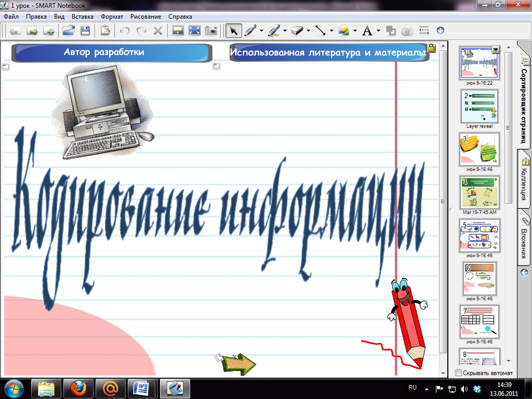Select the Pen tool
Image resolution: width=532 pixels, height=399 pixels.
250,31
